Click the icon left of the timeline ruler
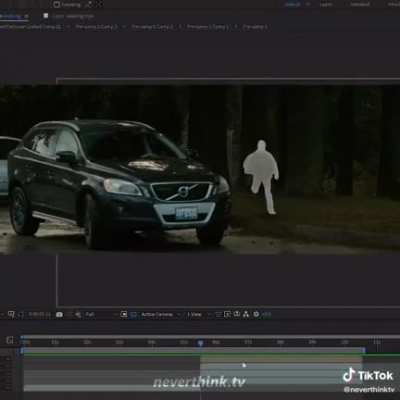 point(10,340)
